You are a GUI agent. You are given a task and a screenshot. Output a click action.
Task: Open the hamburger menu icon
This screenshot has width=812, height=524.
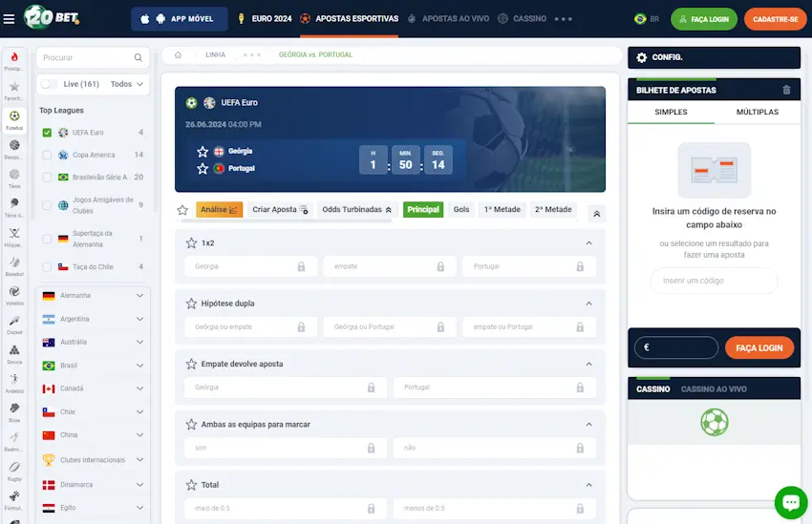point(9,19)
